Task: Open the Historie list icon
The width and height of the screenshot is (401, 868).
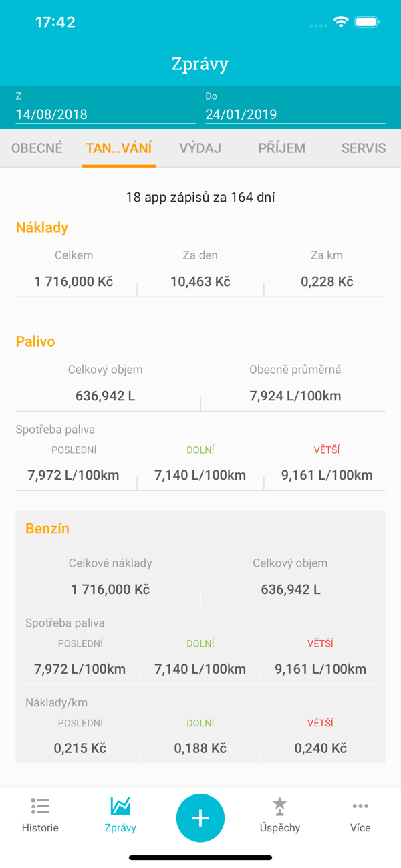Action: (x=40, y=807)
